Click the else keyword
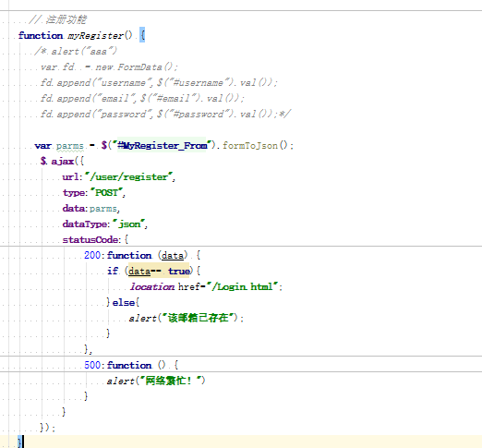 [123, 303]
